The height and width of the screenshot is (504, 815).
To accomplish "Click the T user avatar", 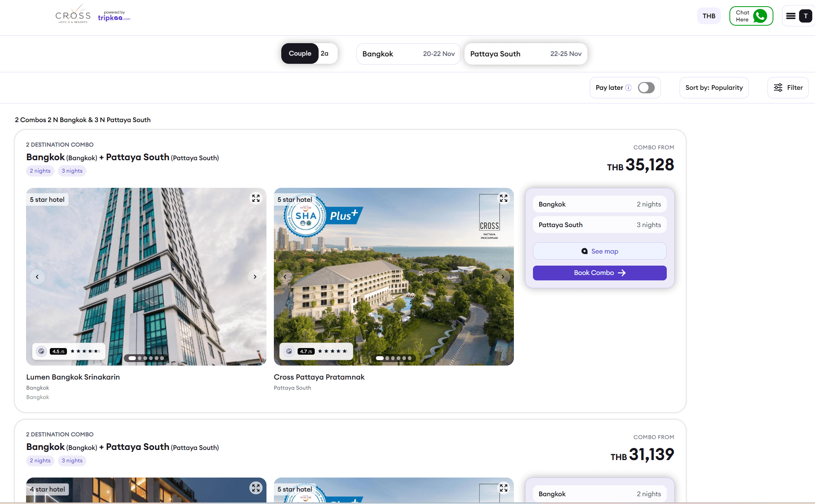I will coord(805,16).
